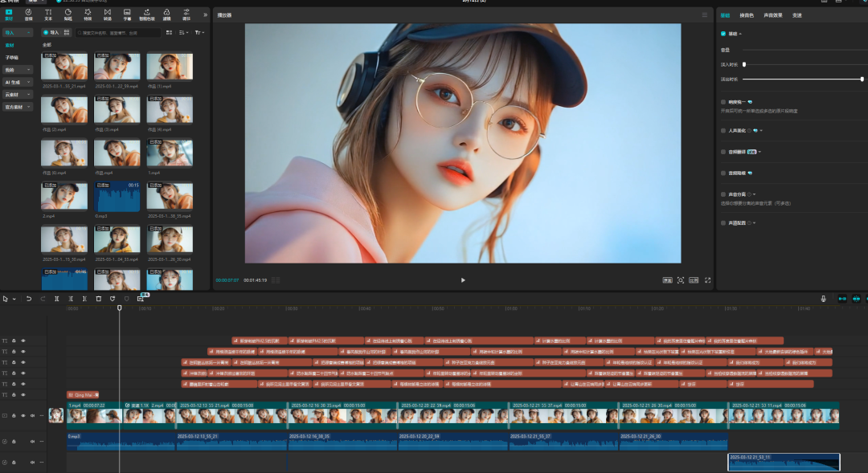Expand the AI 生成 sidebar dropdown
This screenshot has height=473, width=868.
point(18,83)
